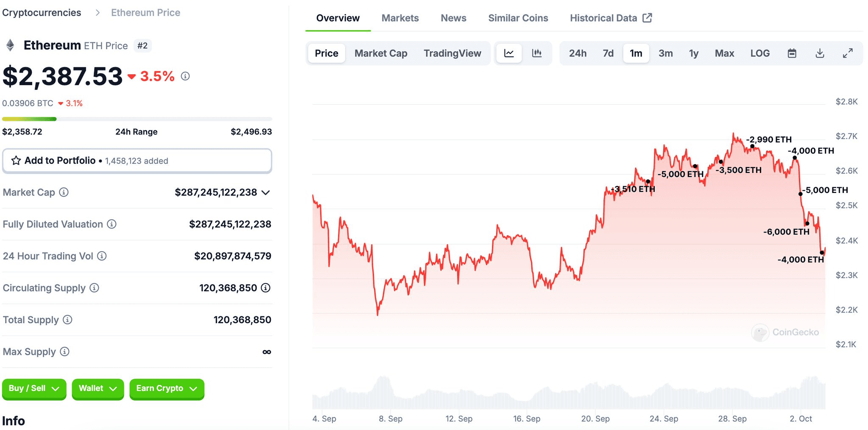Screen dimensions: 868x430
Task: Click the Fully Diluted Valuation info icon
Action: (x=112, y=224)
